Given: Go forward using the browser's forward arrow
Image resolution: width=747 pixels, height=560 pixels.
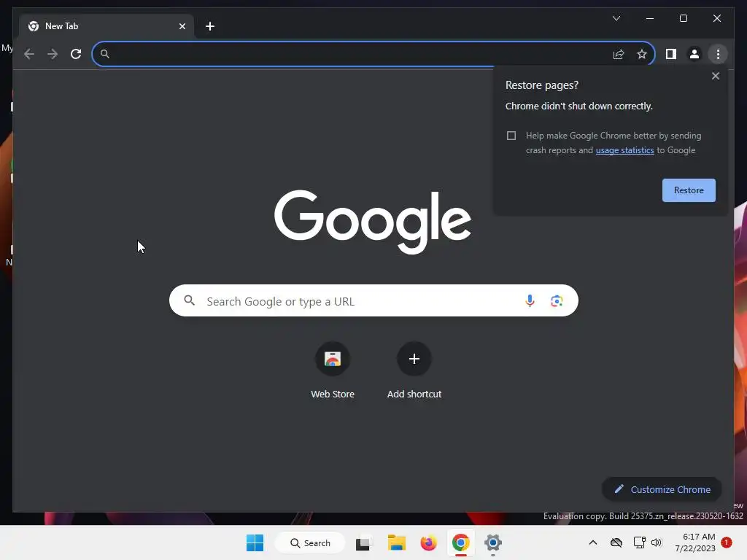Looking at the screenshot, I should 53,54.
